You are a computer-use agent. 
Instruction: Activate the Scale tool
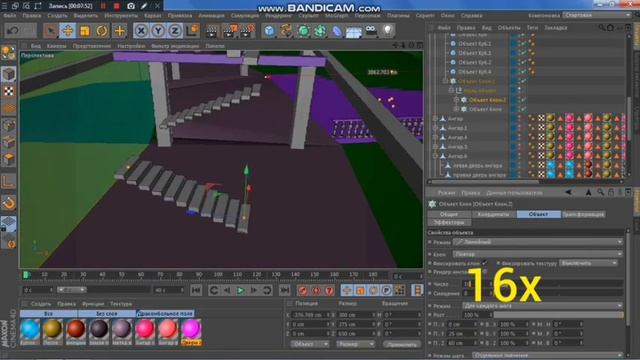click(85, 31)
